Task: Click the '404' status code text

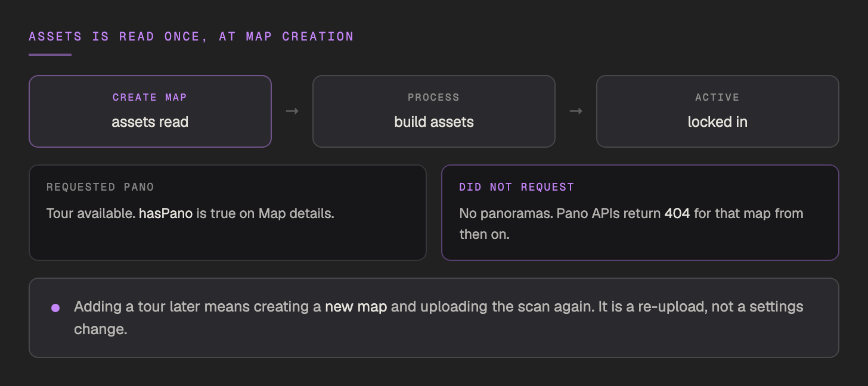Action: [677, 213]
